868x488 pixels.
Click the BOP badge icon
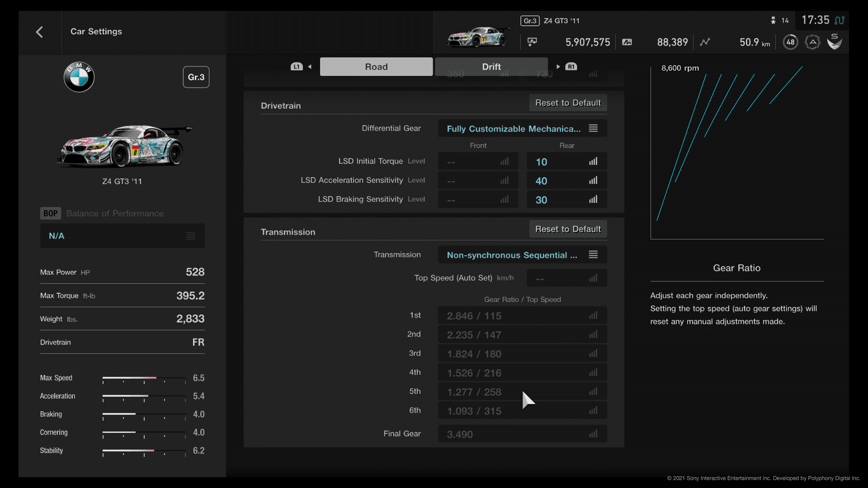(x=51, y=213)
